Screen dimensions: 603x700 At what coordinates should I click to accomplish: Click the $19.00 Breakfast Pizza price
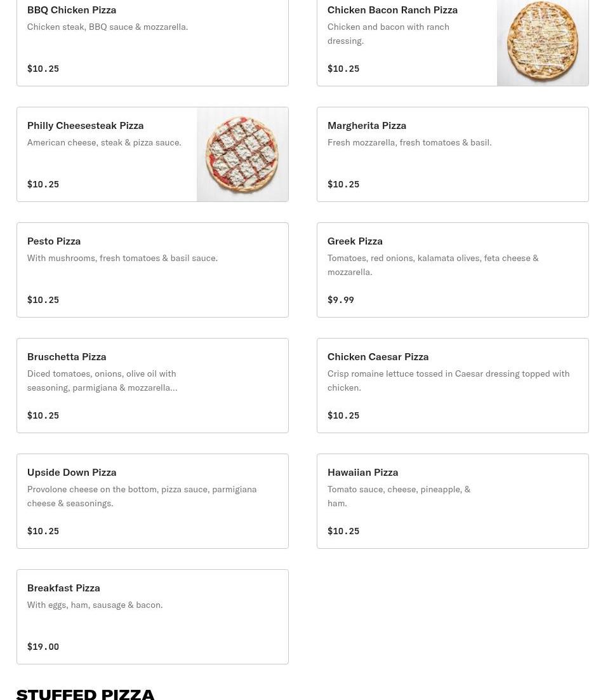click(x=43, y=647)
